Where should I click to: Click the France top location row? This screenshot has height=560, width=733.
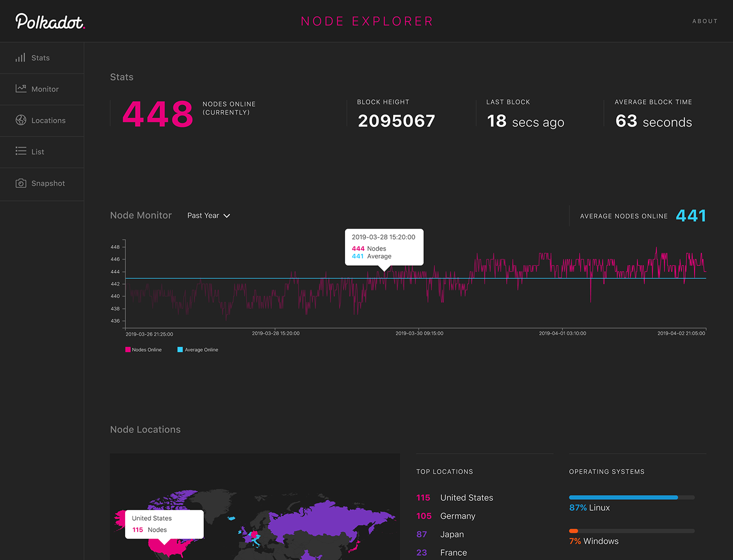click(442, 553)
